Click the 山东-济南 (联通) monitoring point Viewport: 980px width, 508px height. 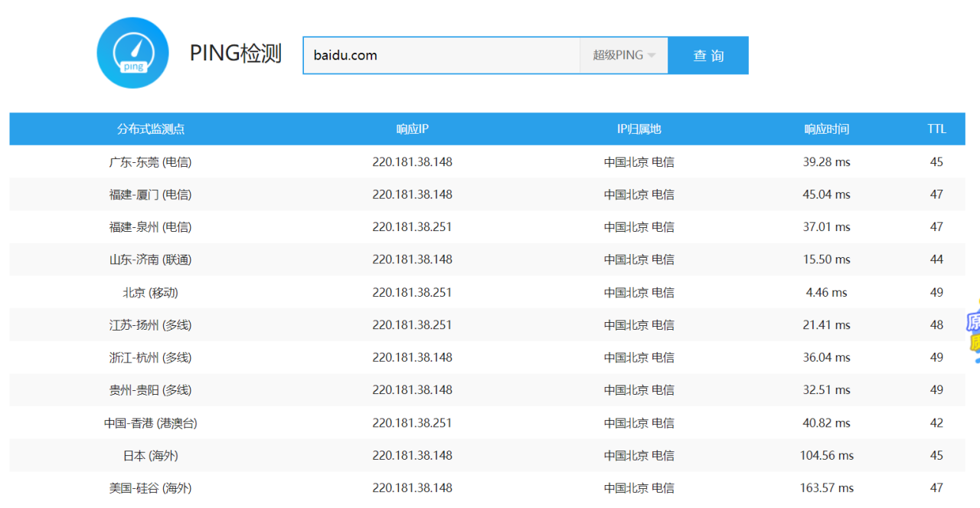click(x=151, y=259)
